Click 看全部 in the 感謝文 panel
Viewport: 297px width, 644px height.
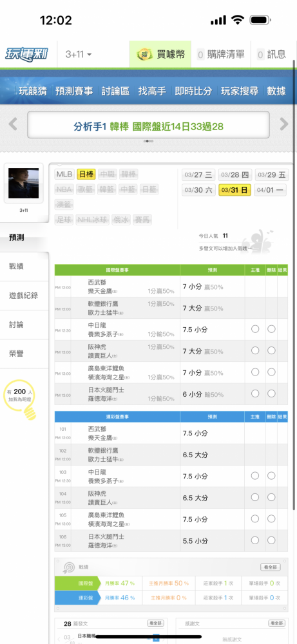276,623
